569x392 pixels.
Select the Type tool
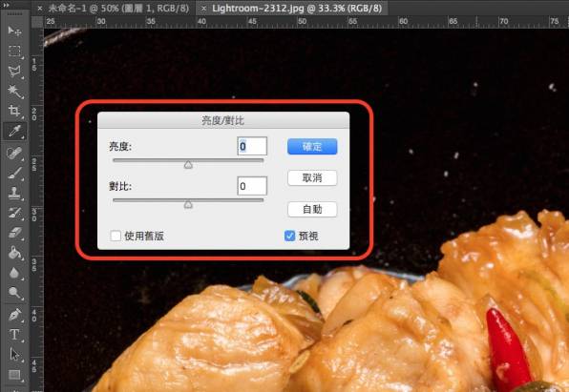click(x=14, y=335)
